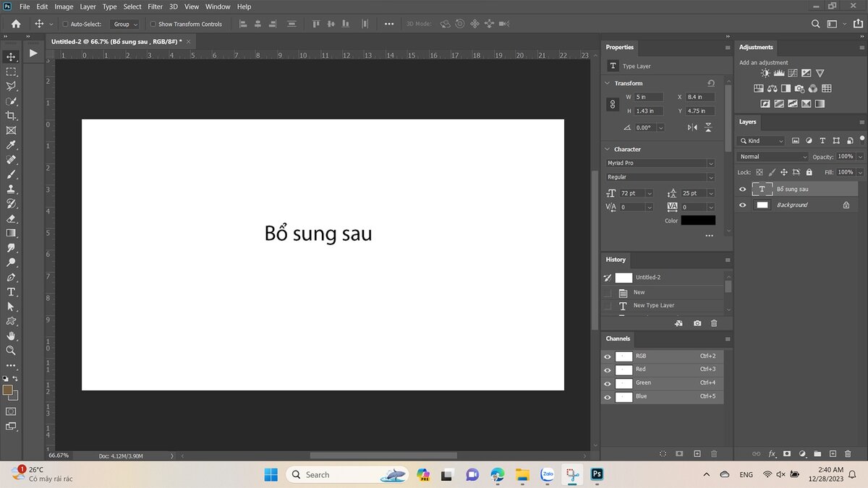This screenshot has height=488, width=868.
Task: Create new group folder in Layers panel
Action: point(817,454)
